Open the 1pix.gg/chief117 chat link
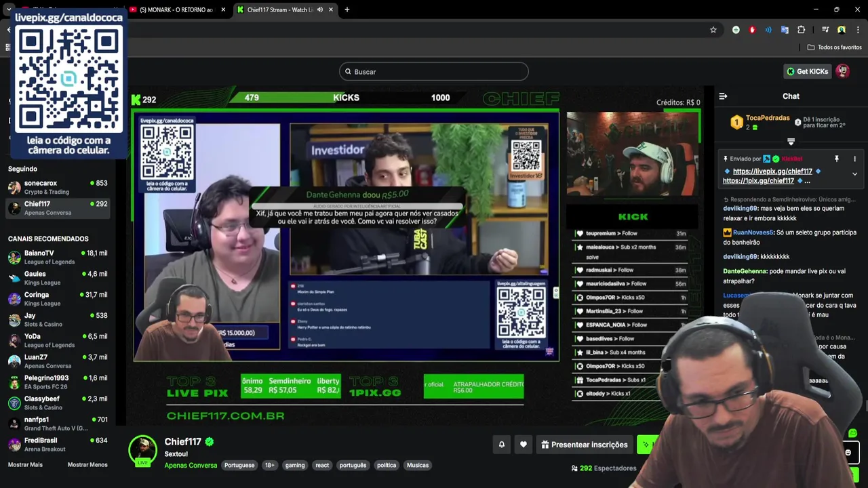This screenshot has width=868, height=488. click(x=758, y=181)
